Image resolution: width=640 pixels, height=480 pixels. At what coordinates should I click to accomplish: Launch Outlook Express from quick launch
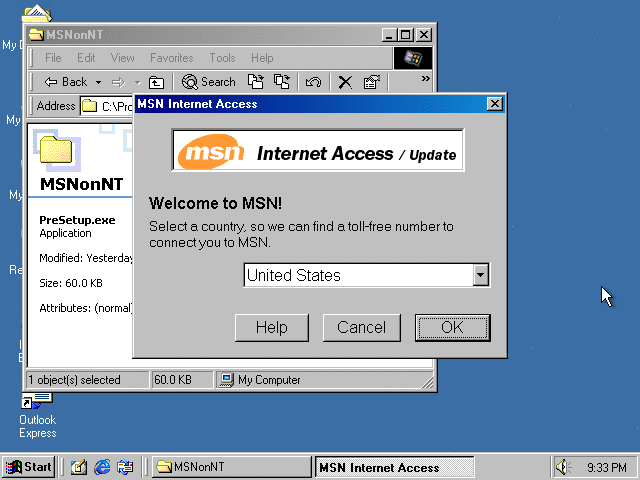point(125,467)
